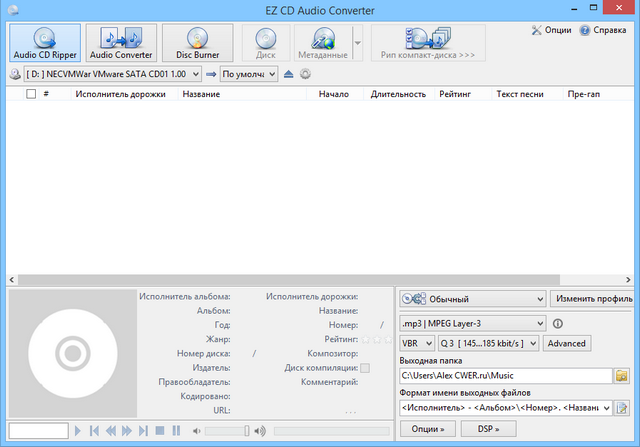This screenshot has height=447, width=640.
Task: Click the Выходная папка path field
Action: (x=506, y=376)
